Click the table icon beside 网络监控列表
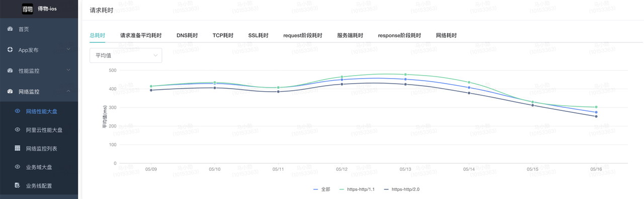 tap(18, 149)
